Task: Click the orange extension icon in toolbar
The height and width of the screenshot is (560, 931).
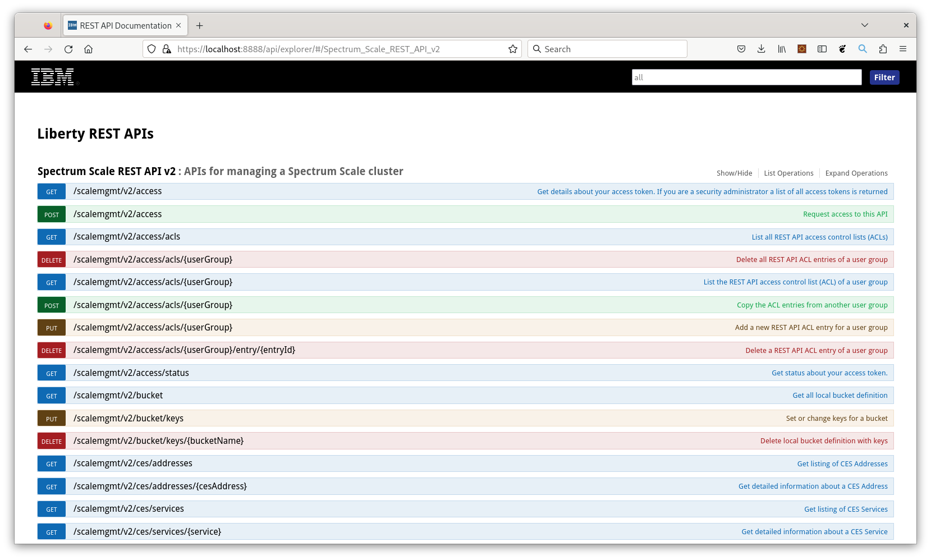Action: pyautogui.click(x=802, y=49)
